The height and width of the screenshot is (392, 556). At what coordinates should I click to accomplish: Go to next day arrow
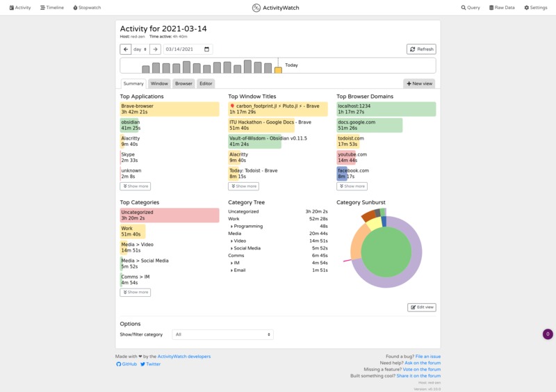(155, 49)
